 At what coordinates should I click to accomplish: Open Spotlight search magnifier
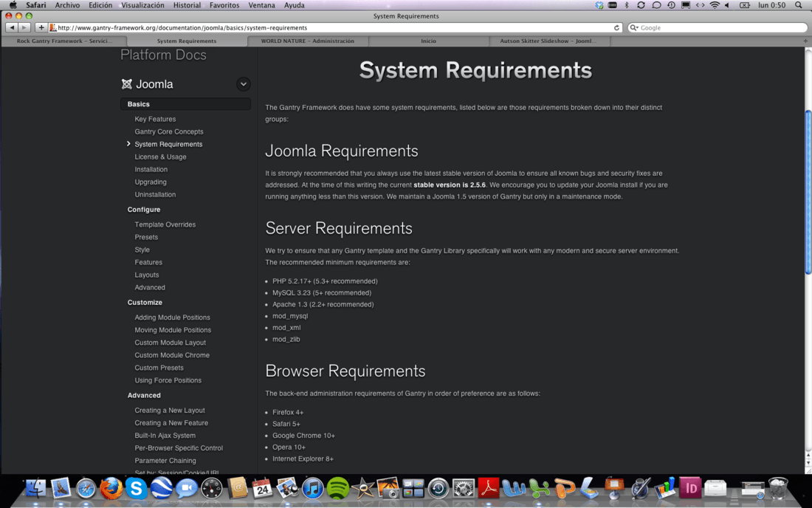pyautogui.click(x=799, y=5)
